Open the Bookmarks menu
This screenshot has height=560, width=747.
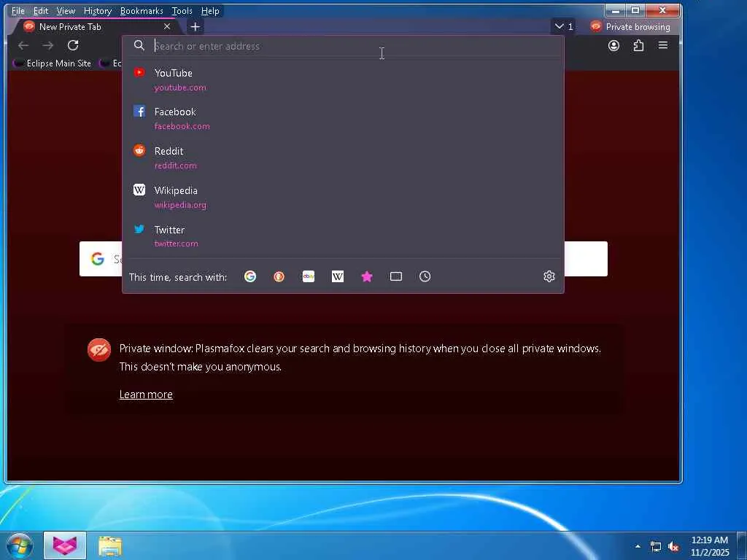142,10
